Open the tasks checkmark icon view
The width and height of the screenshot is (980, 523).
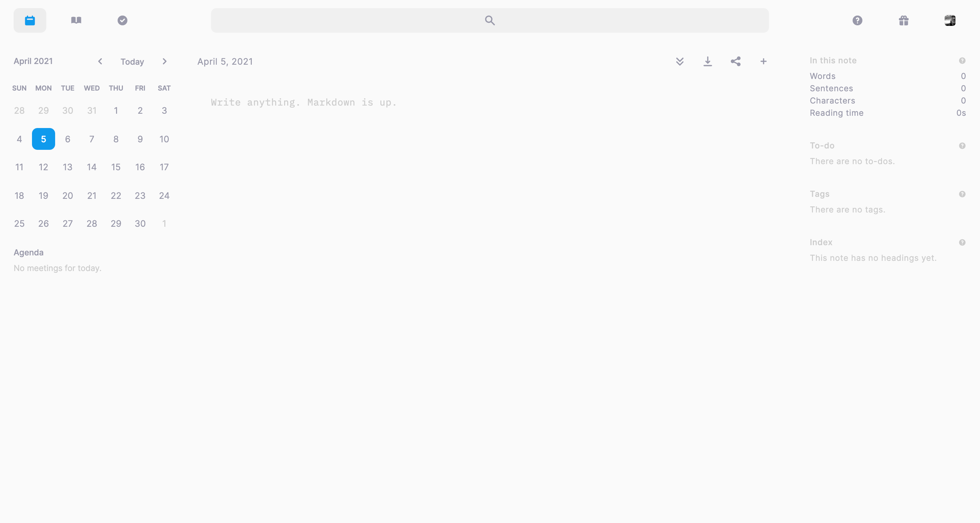point(122,20)
